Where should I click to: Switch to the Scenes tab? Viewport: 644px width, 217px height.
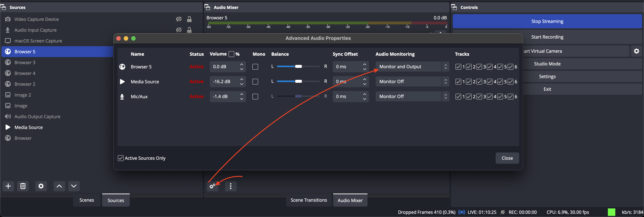point(86,200)
